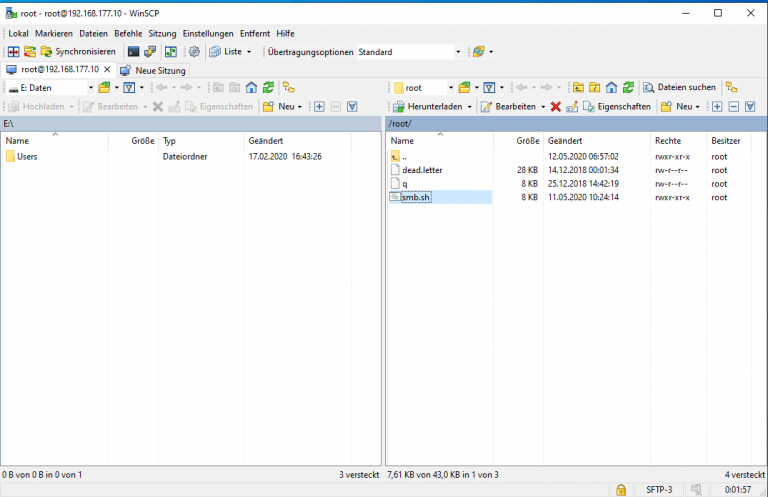Screen dimensions: 768x497
Task: Open the Neue Sitzung tab
Action: pos(153,71)
